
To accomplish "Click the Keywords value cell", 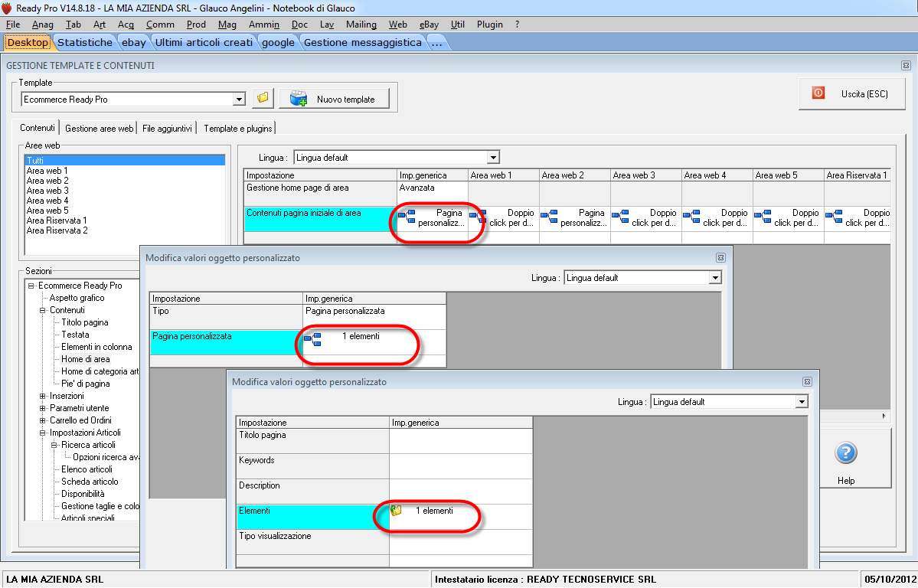I will tap(461, 466).
